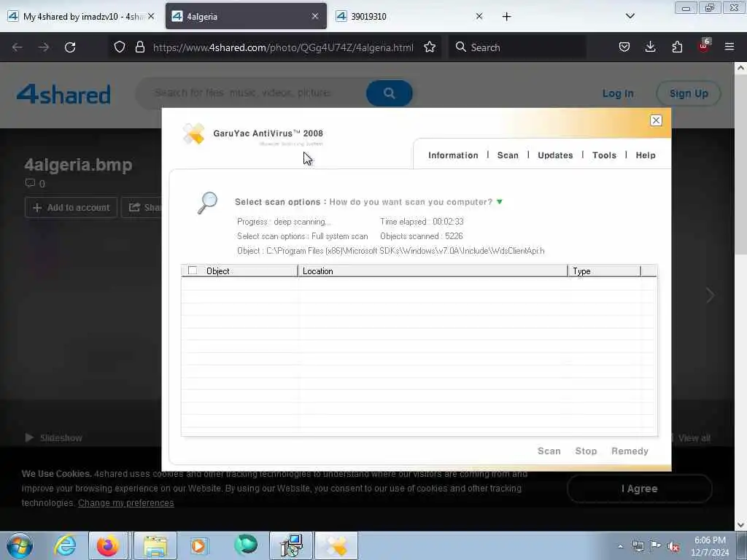Click the Location column header

click(x=433, y=271)
